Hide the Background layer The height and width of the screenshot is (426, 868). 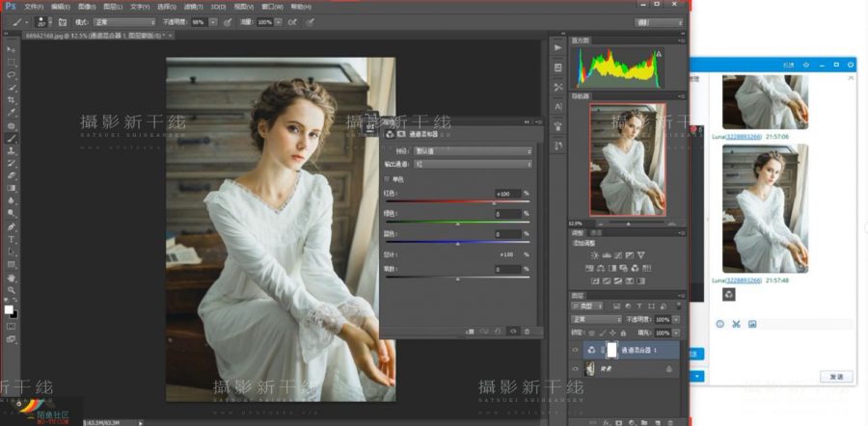575,369
